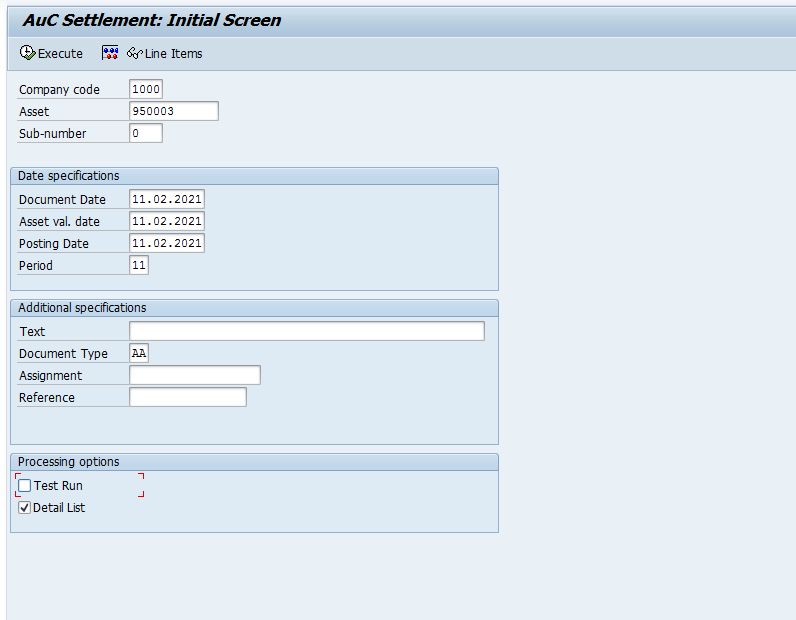Open Line Items button label

pyautogui.click(x=173, y=53)
